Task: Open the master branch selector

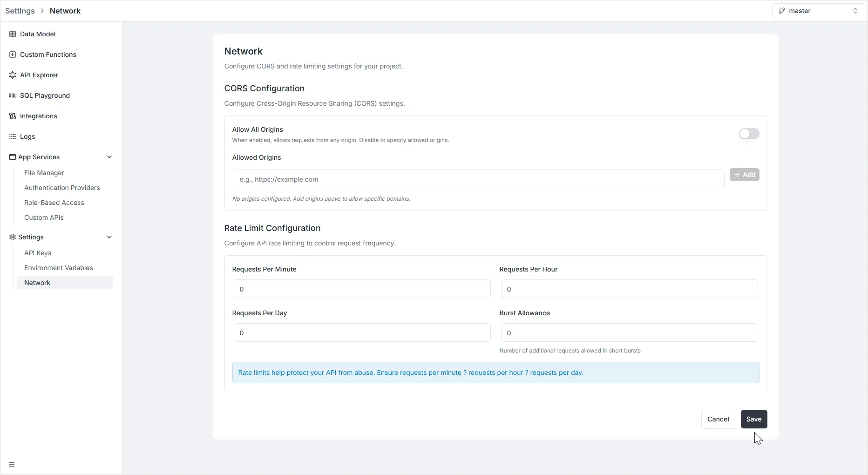Action: pyautogui.click(x=818, y=10)
